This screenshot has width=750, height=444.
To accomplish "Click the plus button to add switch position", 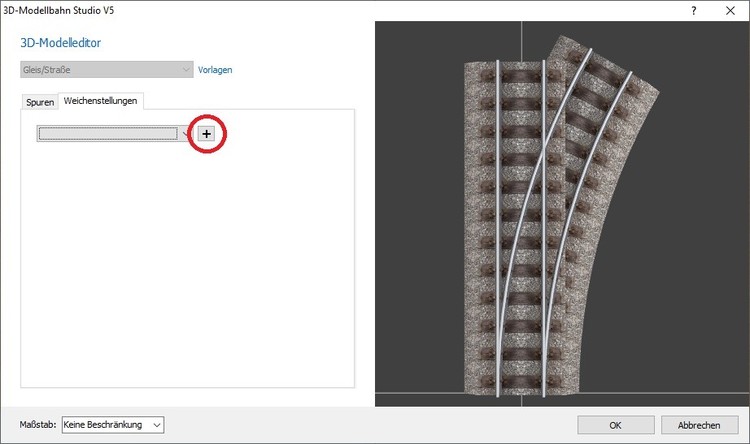I will click(206, 134).
